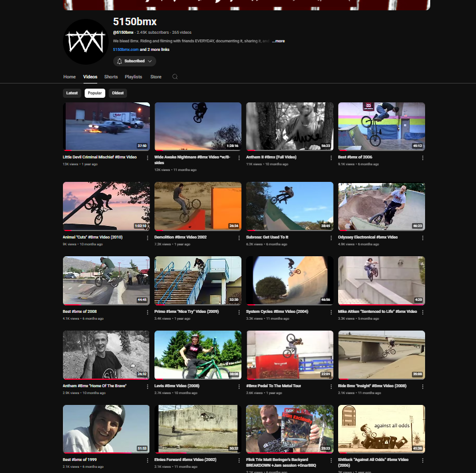Open more actions for Levis #bmx Video (2008)
This screenshot has width=476, height=473.
[x=239, y=387]
